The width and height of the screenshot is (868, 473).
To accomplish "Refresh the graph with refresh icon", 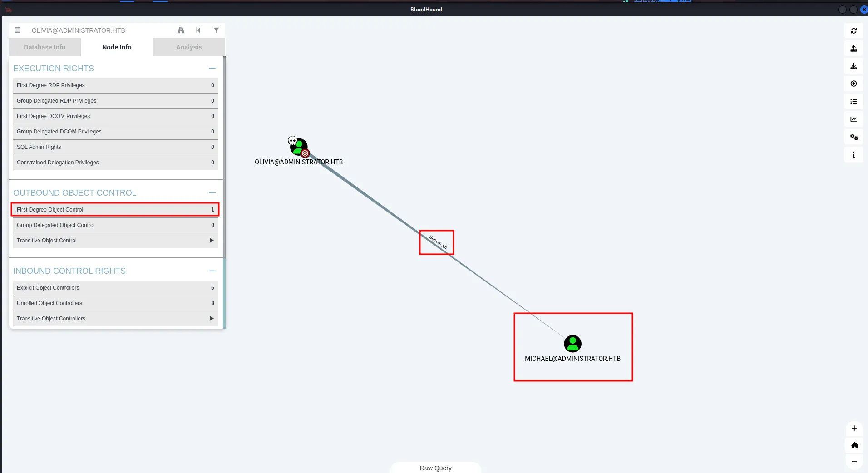I will click(x=853, y=31).
